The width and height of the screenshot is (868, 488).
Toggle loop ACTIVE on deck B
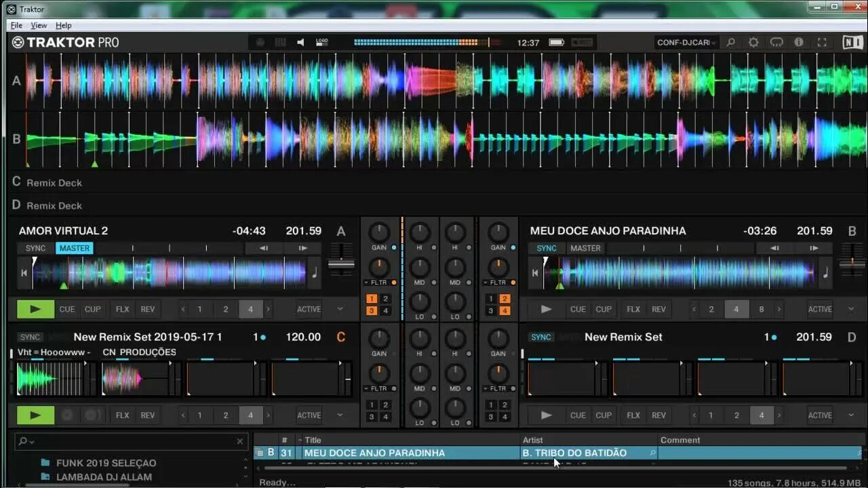coord(820,309)
